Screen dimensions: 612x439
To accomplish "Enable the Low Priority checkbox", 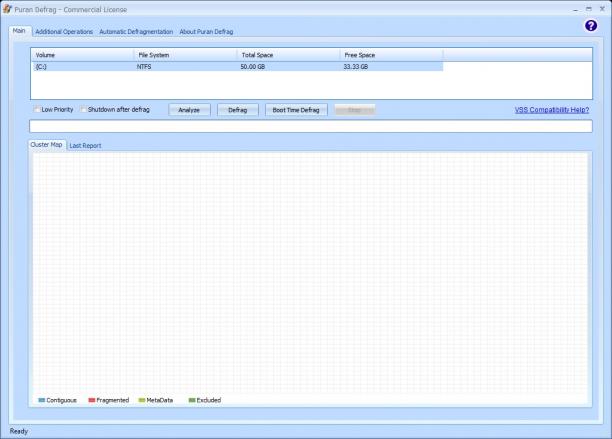I will point(37,109).
